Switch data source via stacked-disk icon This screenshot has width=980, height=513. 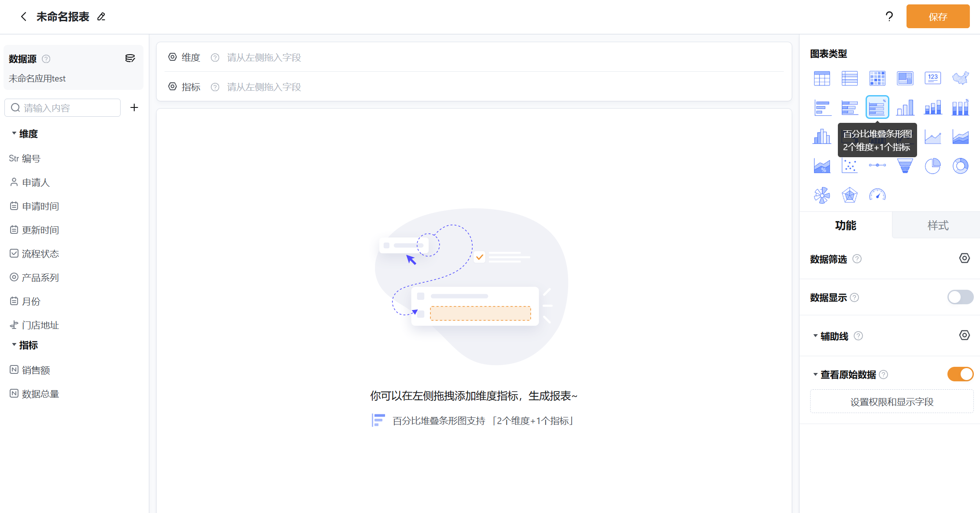click(x=130, y=59)
